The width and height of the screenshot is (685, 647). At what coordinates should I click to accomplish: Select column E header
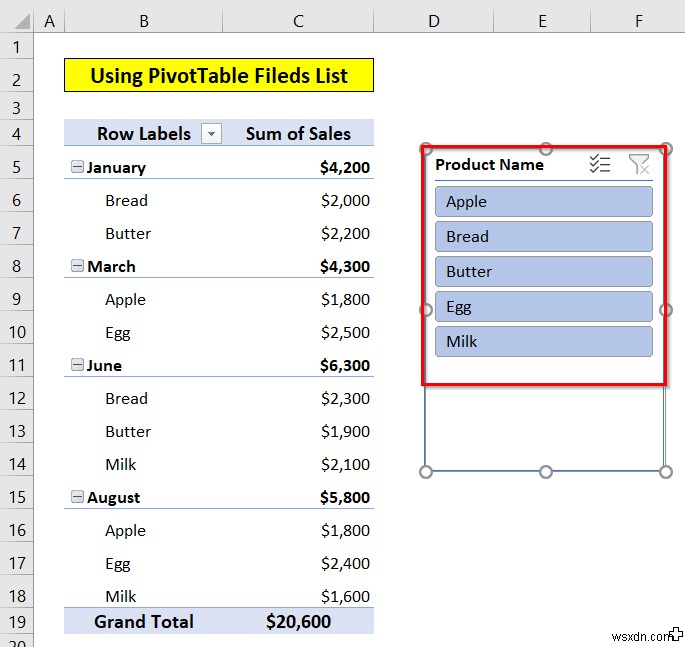pyautogui.click(x=542, y=21)
